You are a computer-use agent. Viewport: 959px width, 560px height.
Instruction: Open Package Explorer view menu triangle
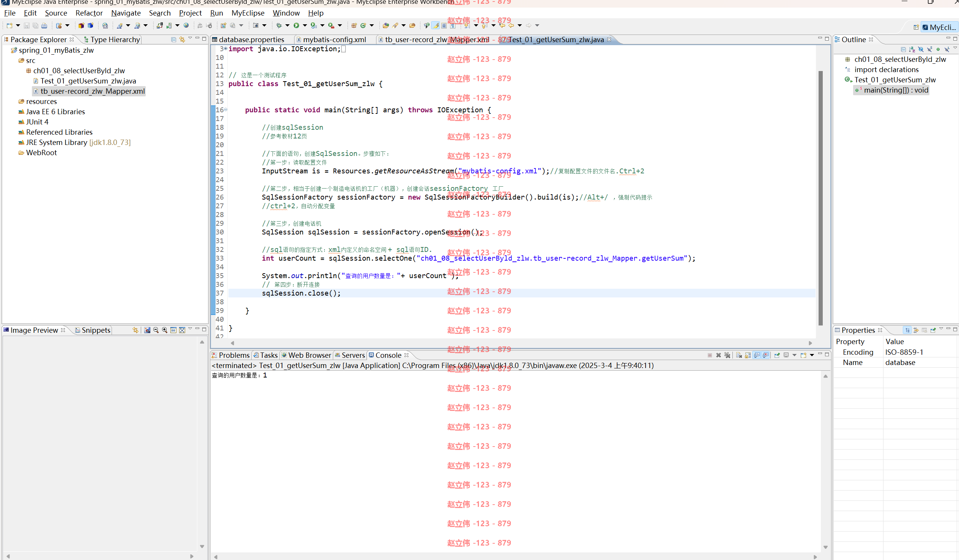190,38
